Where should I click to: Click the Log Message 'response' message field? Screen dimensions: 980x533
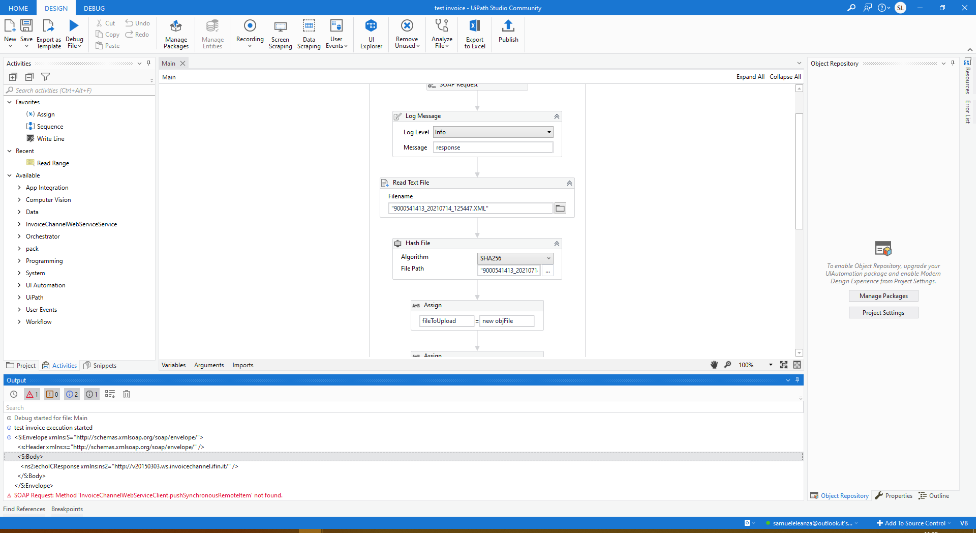493,147
